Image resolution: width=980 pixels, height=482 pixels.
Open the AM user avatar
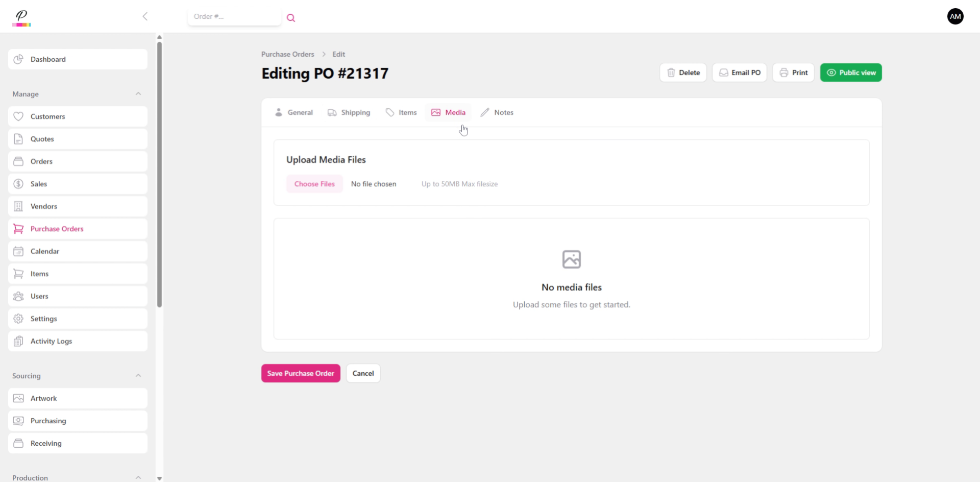[955, 16]
